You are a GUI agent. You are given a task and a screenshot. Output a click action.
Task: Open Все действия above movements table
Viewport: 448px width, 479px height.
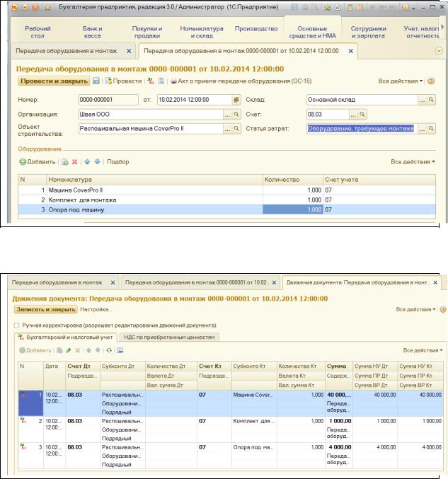[x=423, y=350]
